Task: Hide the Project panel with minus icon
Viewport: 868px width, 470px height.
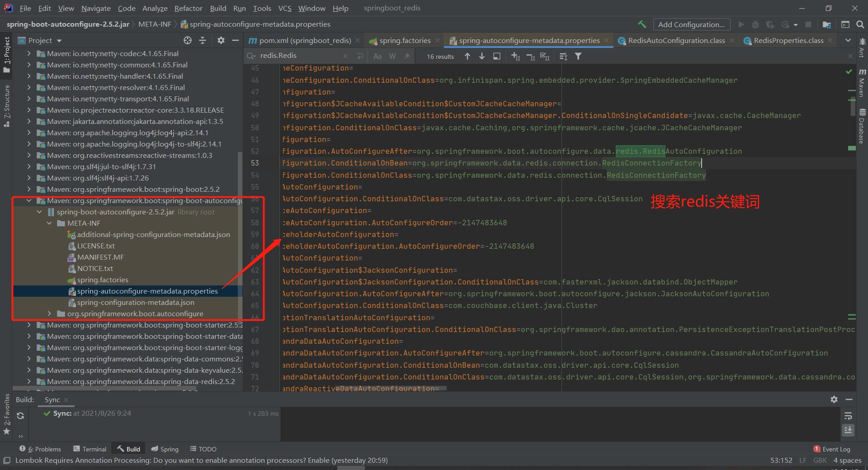Action: (235, 40)
